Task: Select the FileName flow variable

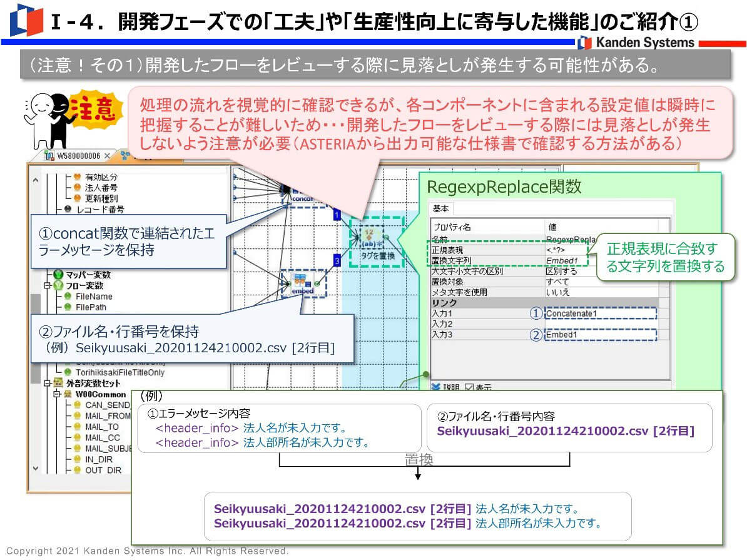Action: (x=94, y=296)
